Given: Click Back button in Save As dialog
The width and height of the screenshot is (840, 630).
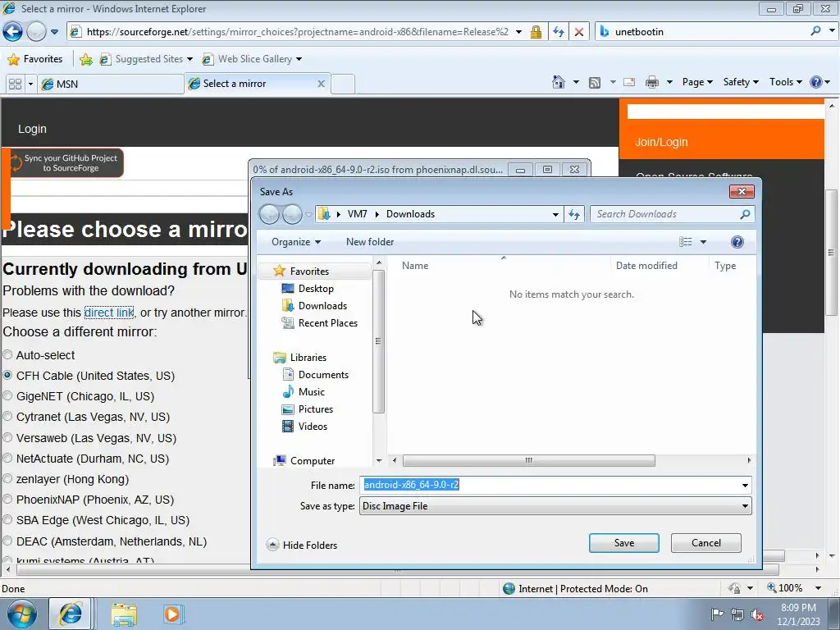Looking at the screenshot, I should pos(269,214).
